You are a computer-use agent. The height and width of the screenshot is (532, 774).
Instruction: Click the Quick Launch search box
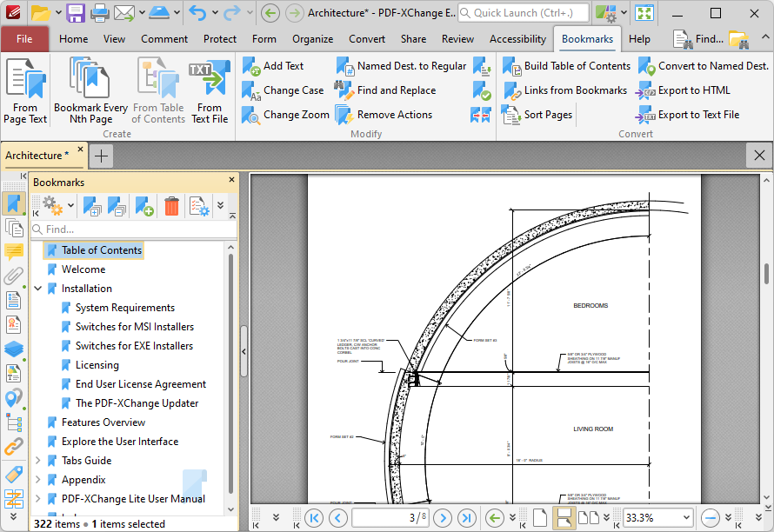[524, 13]
